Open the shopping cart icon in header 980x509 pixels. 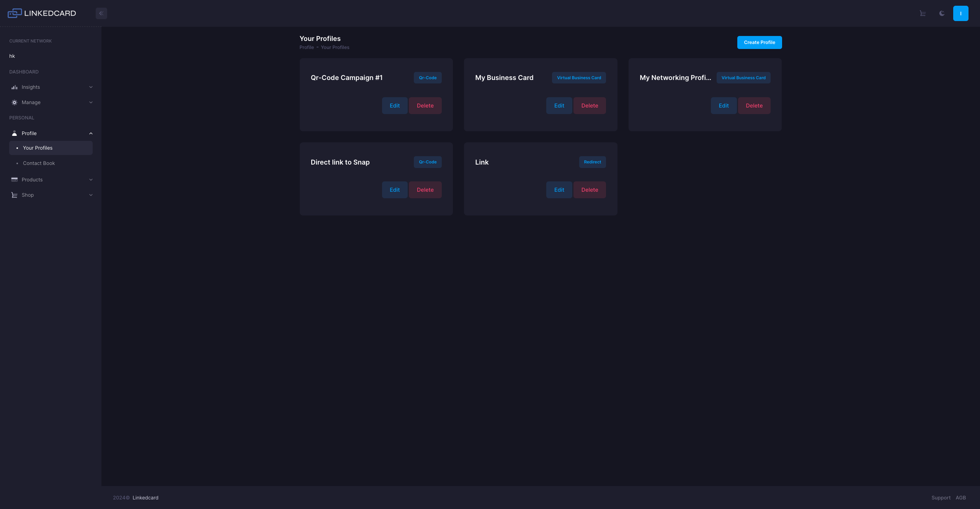tap(923, 13)
